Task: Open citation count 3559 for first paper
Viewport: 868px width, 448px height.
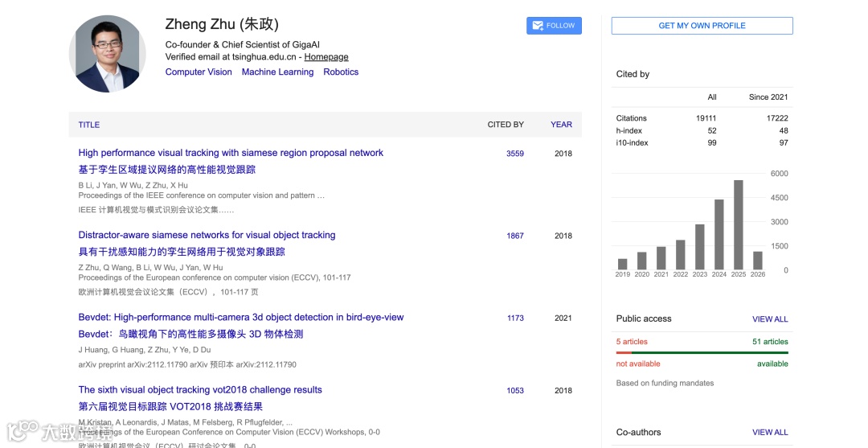Action: (515, 154)
